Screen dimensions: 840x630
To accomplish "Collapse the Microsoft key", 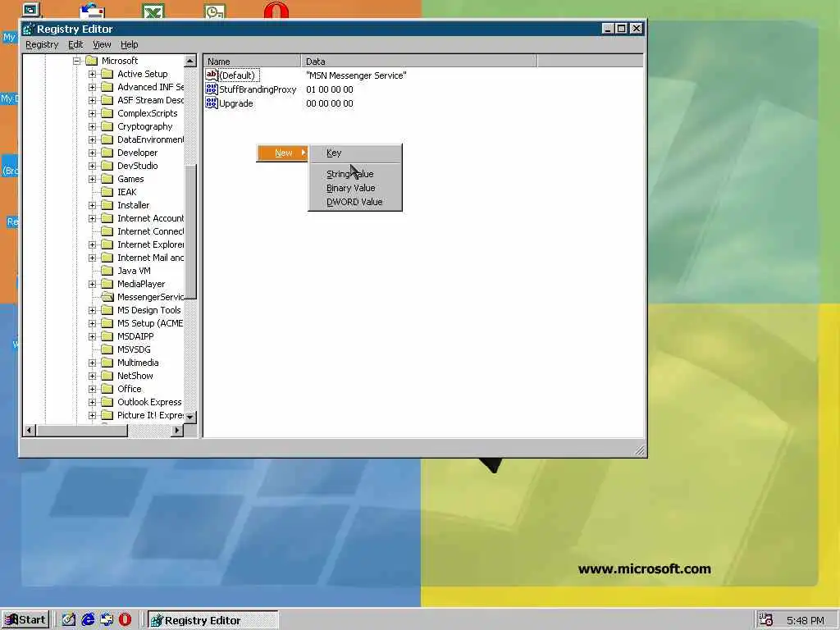I will (x=76, y=61).
